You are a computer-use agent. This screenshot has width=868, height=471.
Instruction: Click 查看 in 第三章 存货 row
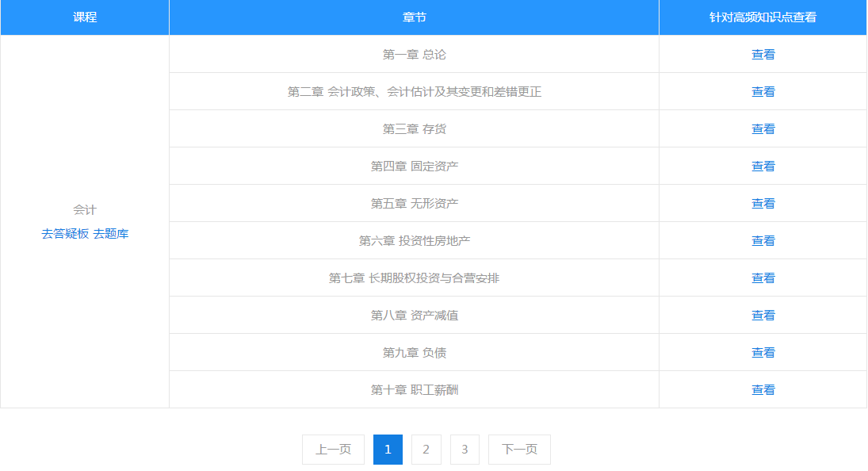pos(763,129)
